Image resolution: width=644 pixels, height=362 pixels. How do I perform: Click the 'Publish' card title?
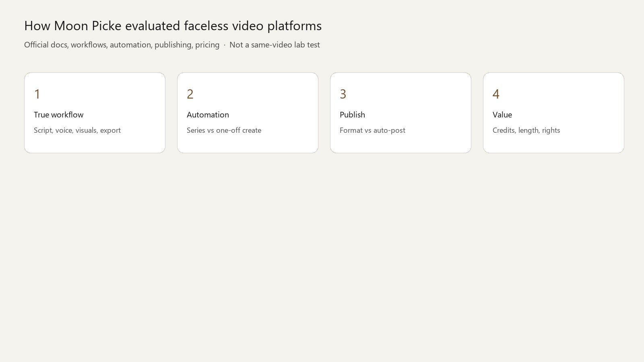click(352, 115)
